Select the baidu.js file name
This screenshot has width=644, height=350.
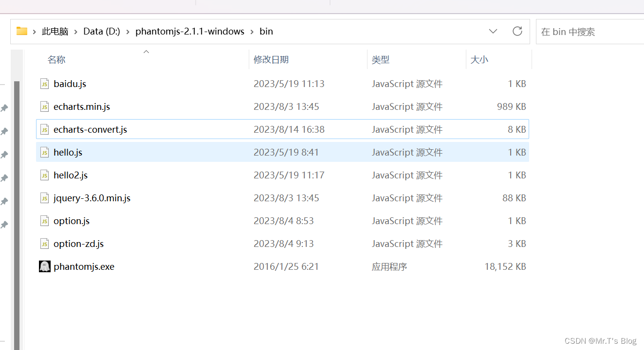[70, 84]
